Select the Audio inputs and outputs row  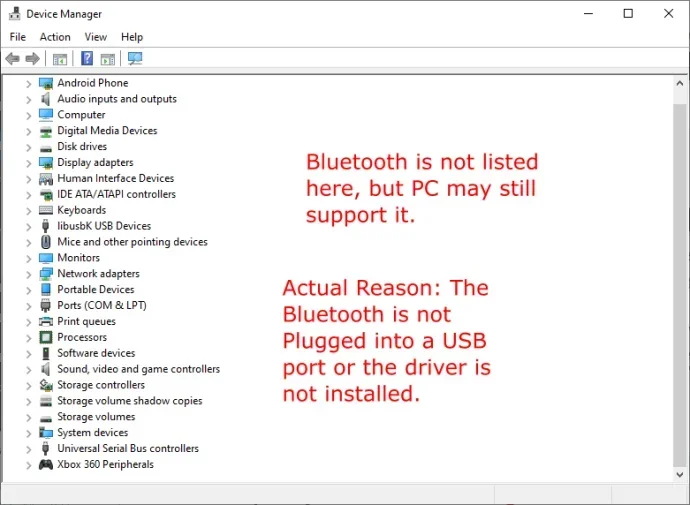pyautogui.click(x=117, y=99)
